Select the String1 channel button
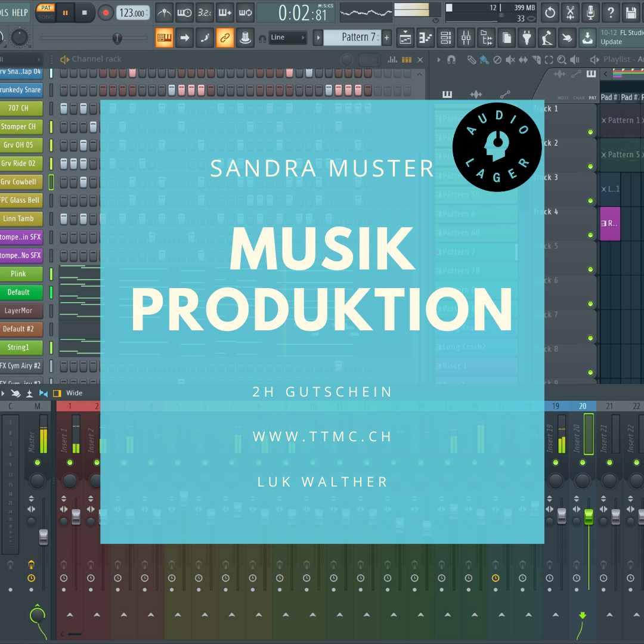Viewport: 644px width, 644px height. (x=21, y=348)
